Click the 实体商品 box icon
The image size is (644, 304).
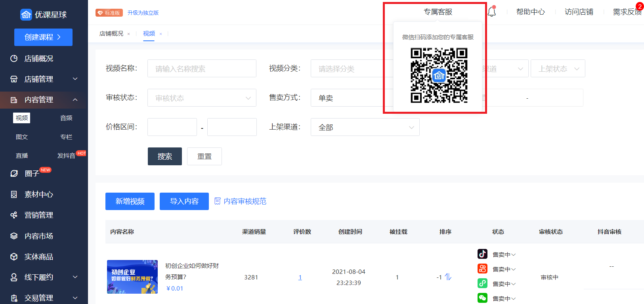pyautogui.click(x=14, y=256)
